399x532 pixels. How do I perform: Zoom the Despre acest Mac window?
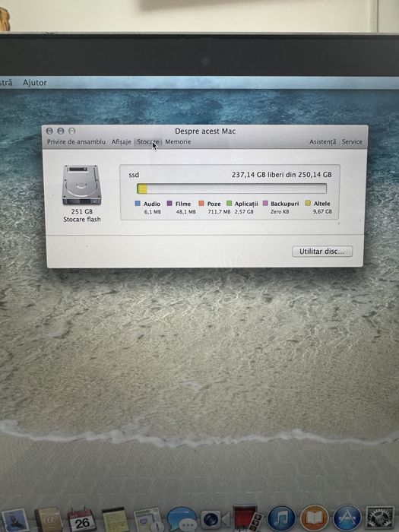(x=72, y=131)
